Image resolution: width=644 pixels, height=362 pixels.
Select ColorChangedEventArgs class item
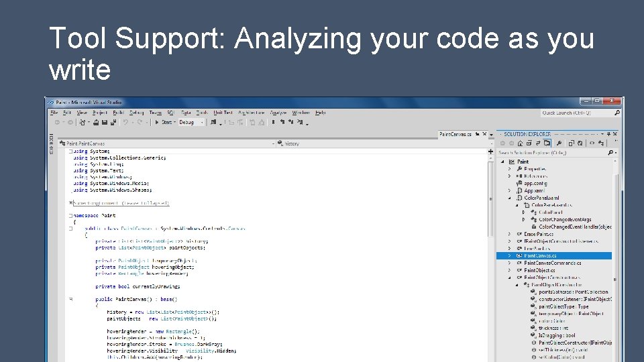[x=565, y=220]
